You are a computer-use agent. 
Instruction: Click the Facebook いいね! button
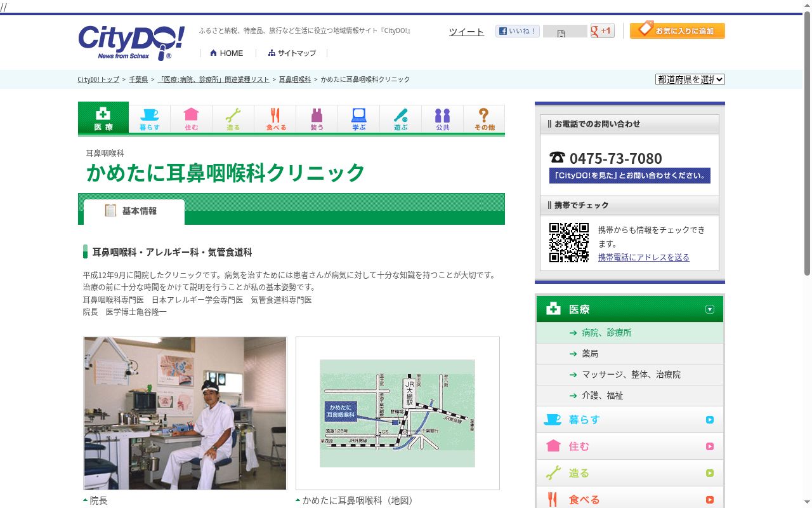pos(518,31)
